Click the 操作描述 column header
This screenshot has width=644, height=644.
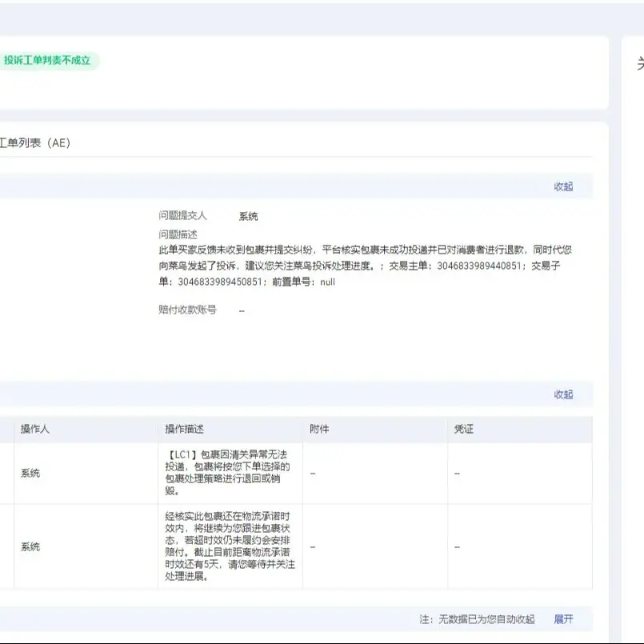pyautogui.click(x=185, y=429)
